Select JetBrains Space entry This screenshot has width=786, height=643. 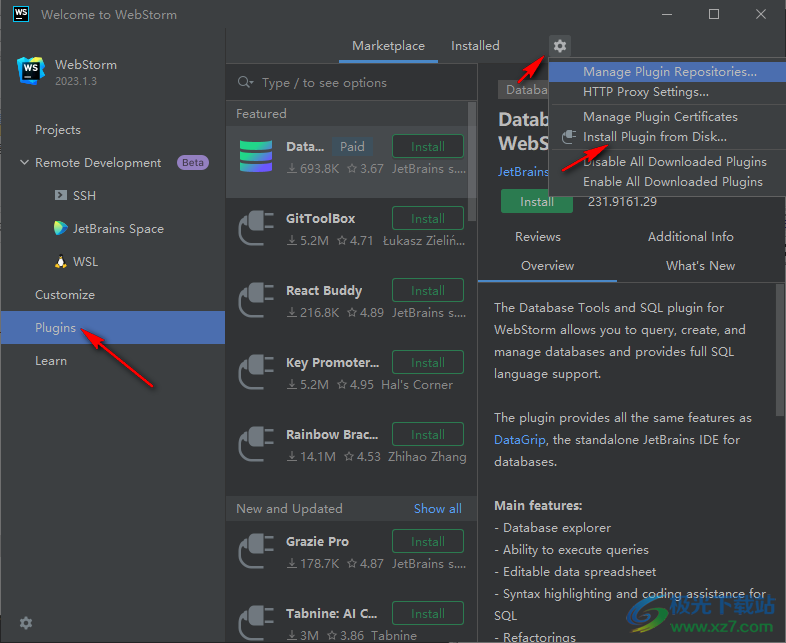click(x=118, y=229)
